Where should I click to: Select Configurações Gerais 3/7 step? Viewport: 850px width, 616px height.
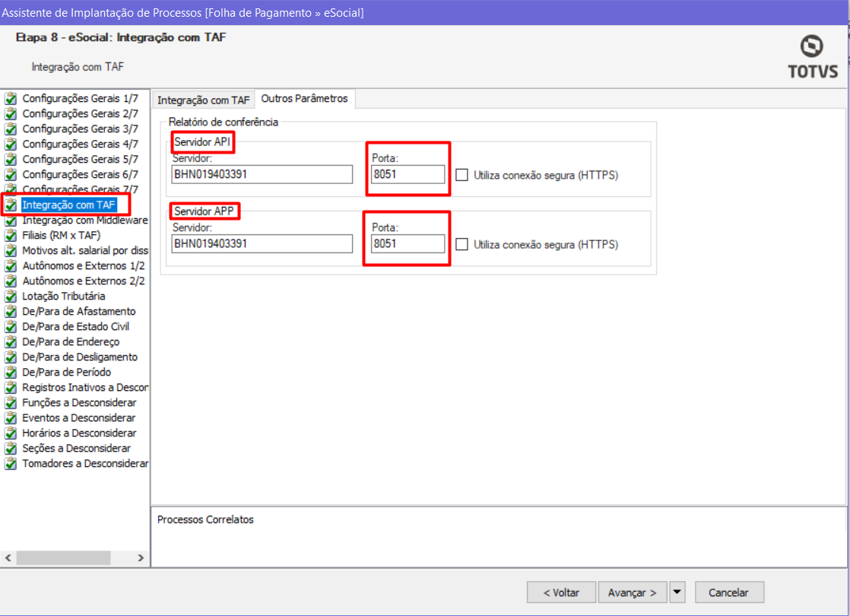point(81,129)
